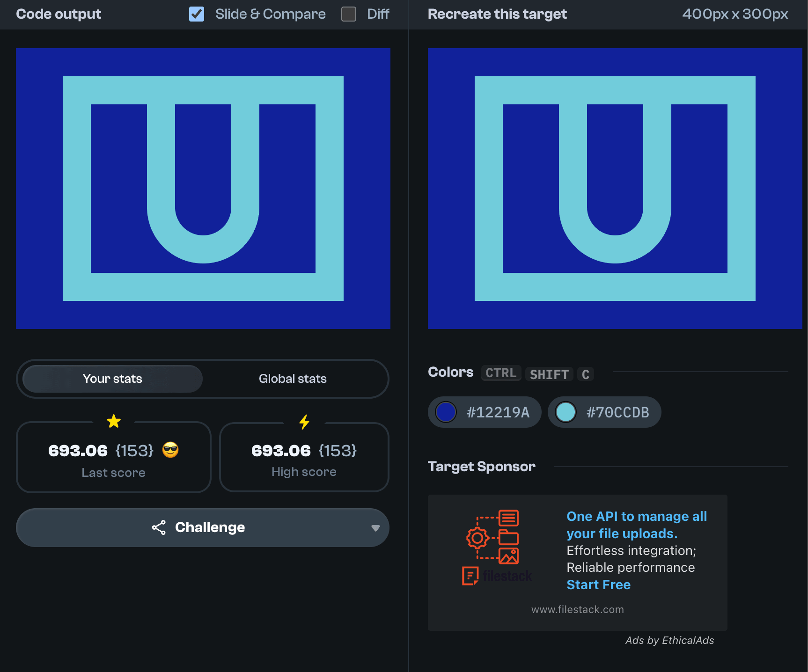The image size is (808, 672).
Task: Click the code output preview image
Action: [203, 189]
